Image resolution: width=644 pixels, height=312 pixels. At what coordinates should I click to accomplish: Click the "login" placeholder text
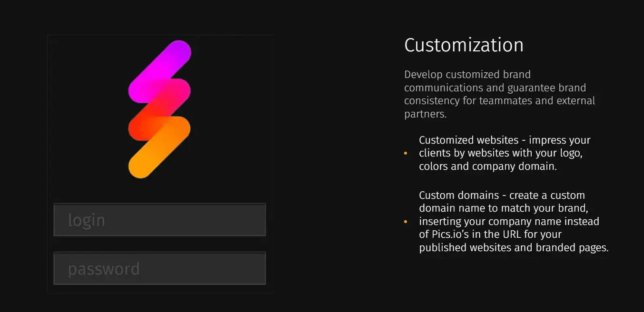pos(87,220)
